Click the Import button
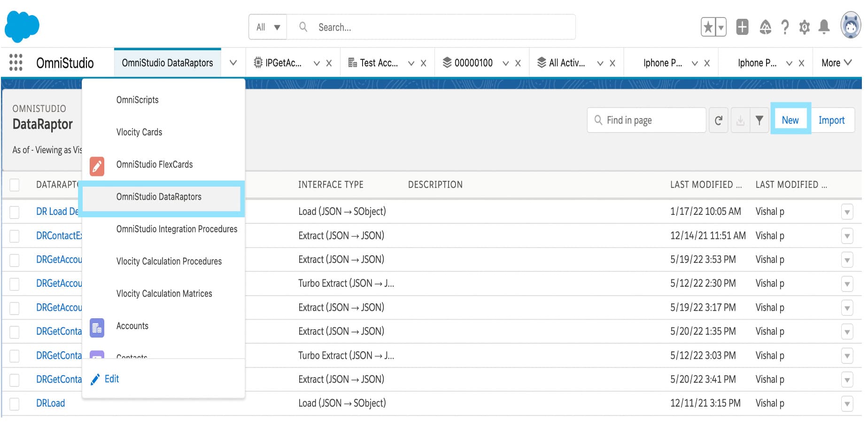Screen dimensions: 868x425 pyautogui.click(x=831, y=120)
